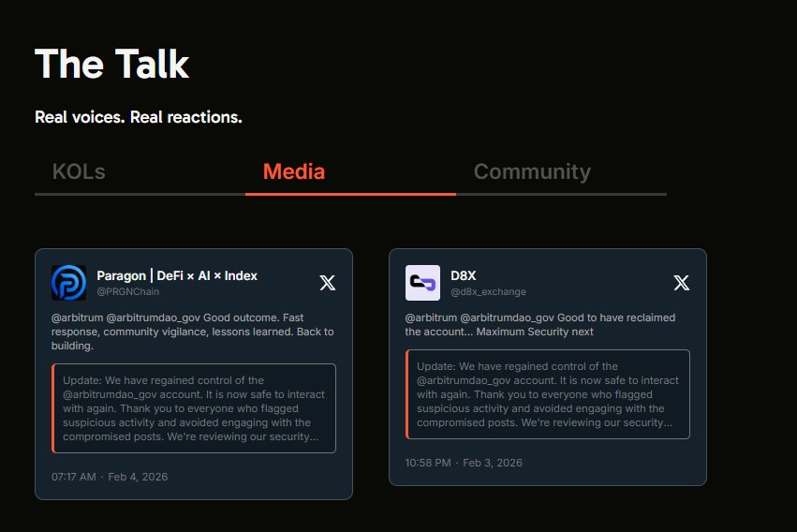
Task: Click 'Real voices. Real reactions.' subtitle
Action: point(139,117)
